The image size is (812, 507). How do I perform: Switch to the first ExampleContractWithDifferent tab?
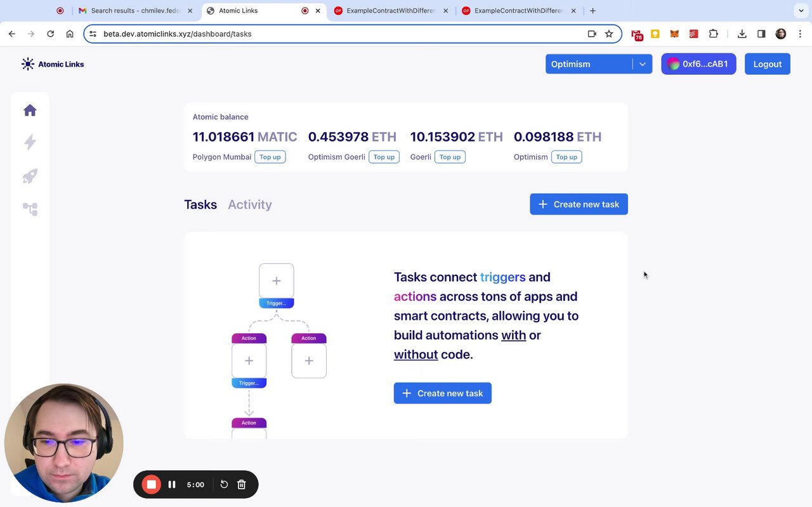(391, 11)
